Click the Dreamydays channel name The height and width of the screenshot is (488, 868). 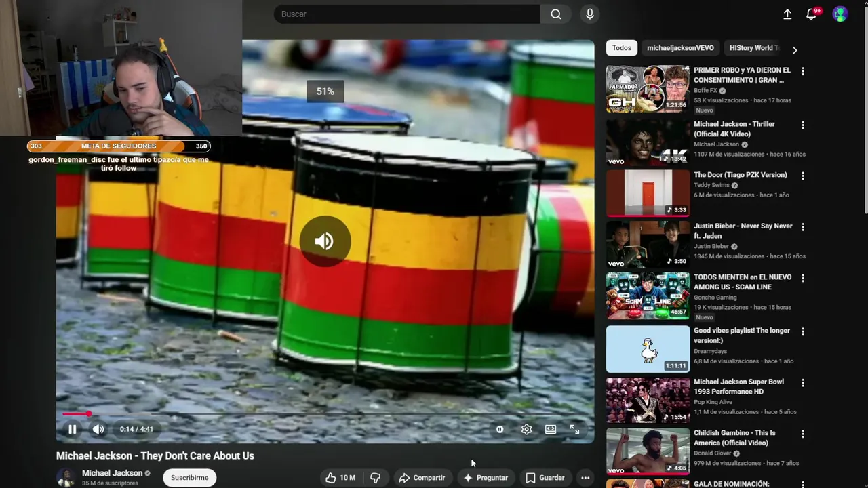tap(710, 351)
